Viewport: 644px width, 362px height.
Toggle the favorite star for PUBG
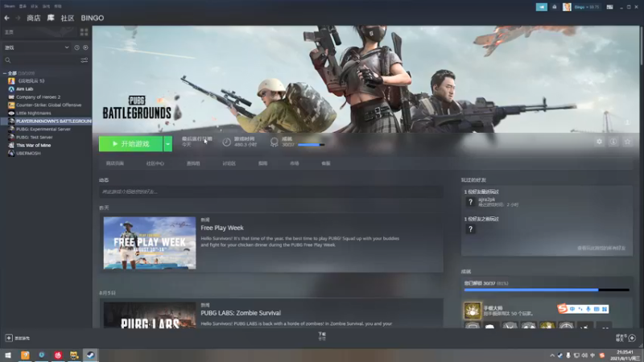point(627,142)
